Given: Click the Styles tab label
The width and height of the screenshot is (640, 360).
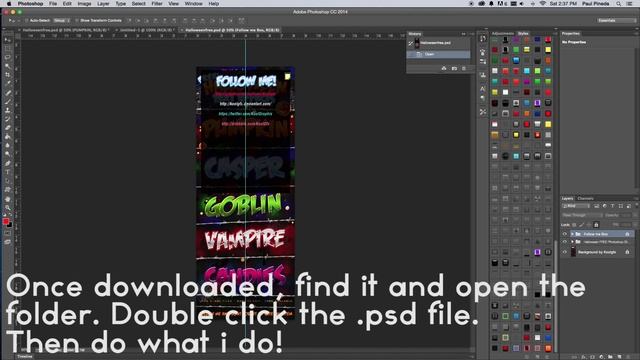Looking at the screenshot, I should coord(523,33).
